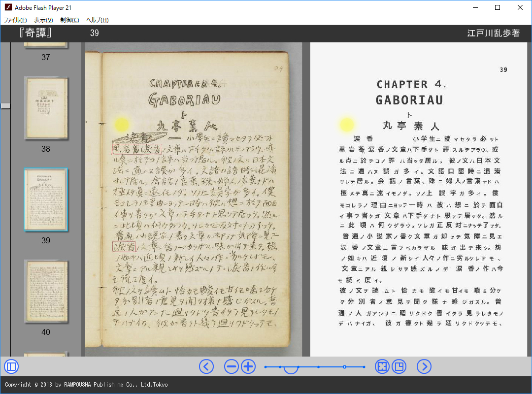The width and height of the screenshot is (532, 394).
Task: Click the thumbnail label 40
Action: point(46,332)
